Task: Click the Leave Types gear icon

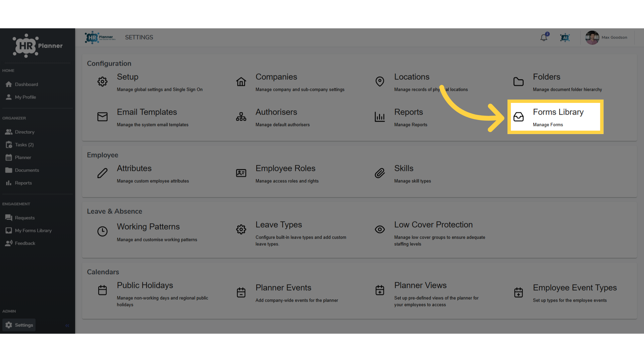Action: 241,229
